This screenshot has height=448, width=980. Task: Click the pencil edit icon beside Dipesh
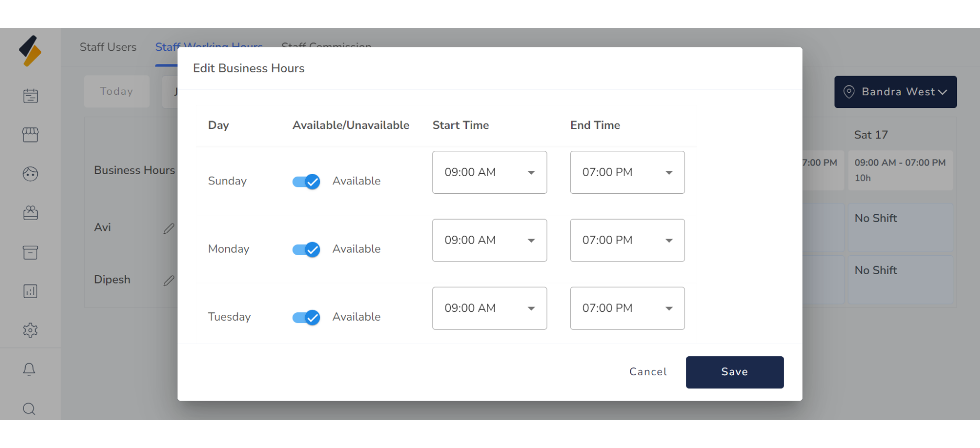pos(169,281)
